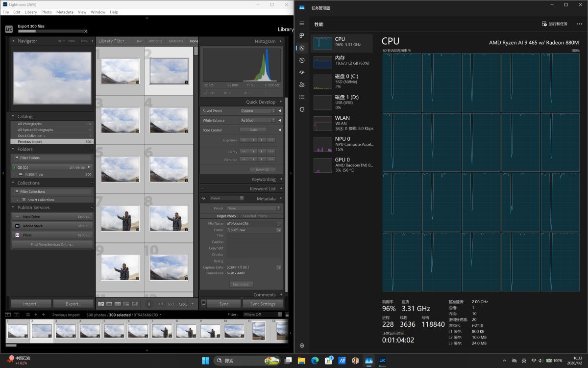Toggle the Metadata panel eye icon
This screenshot has height=368, width=588.
(x=203, y=199)
